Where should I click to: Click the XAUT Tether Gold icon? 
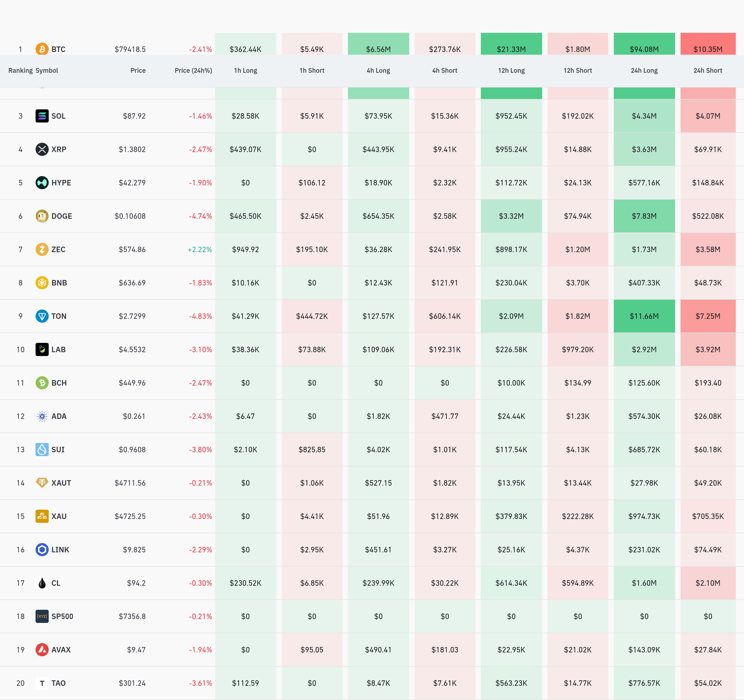click(42, 483)
